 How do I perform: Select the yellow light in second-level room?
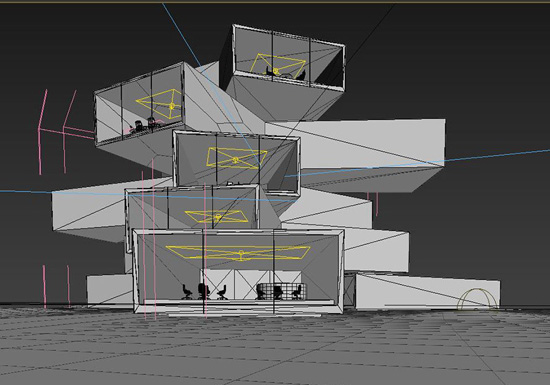217,216
